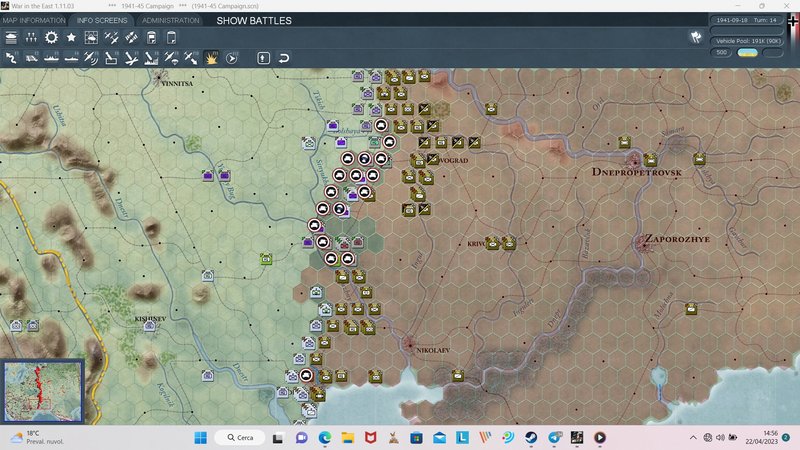
Task: Open the taskbar clock showing 14:56
Action: coord(761,437)
